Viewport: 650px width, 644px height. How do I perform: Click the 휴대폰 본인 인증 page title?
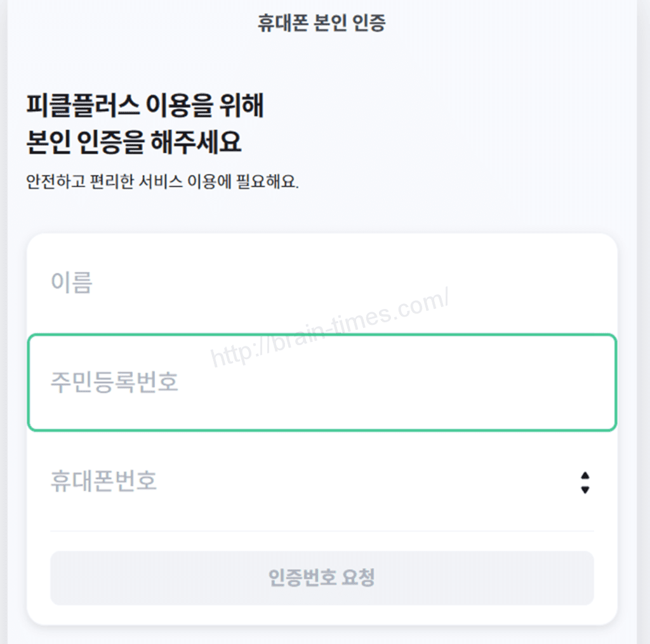tap(322, 23)
